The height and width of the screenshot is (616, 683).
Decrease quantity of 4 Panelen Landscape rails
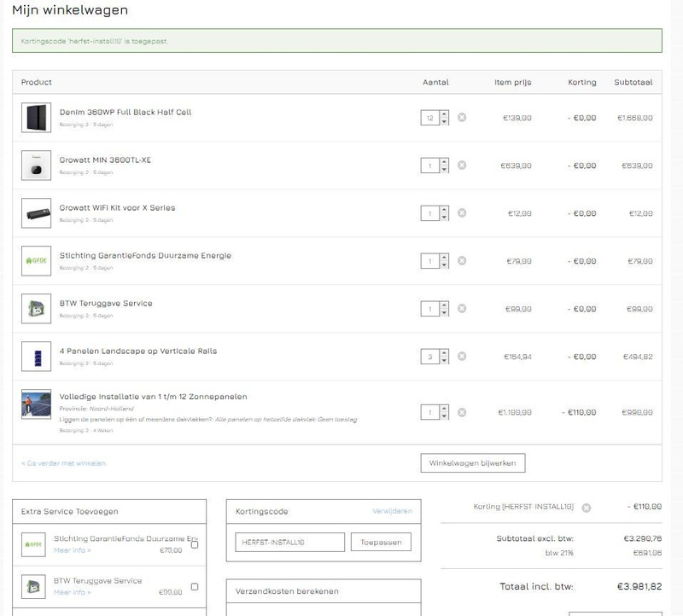point(444,360)
